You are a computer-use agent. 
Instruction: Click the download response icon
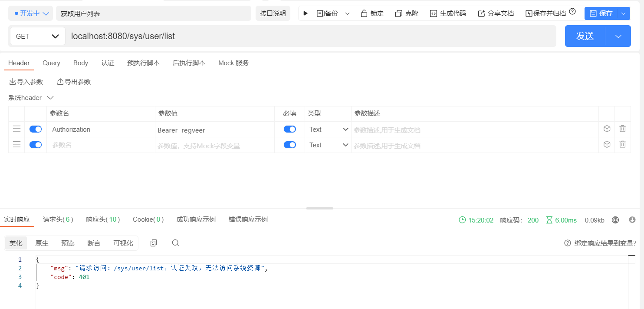[632, 220]
